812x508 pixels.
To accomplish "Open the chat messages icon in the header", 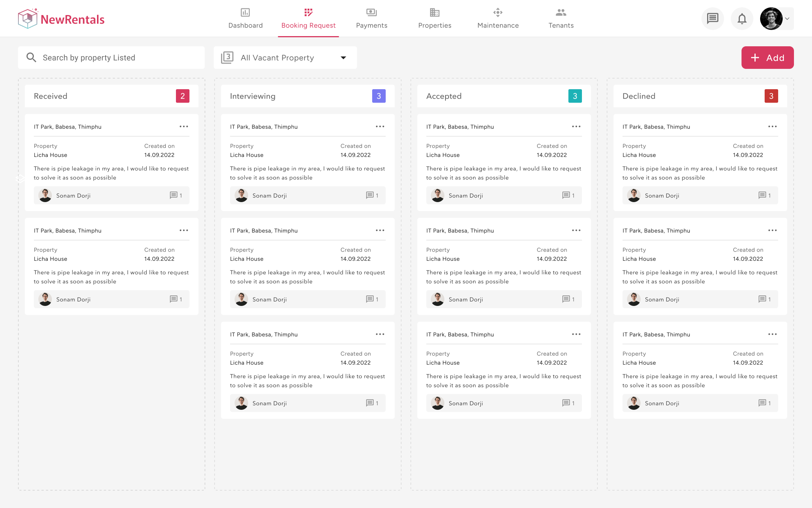I will (x=713, y=18).
